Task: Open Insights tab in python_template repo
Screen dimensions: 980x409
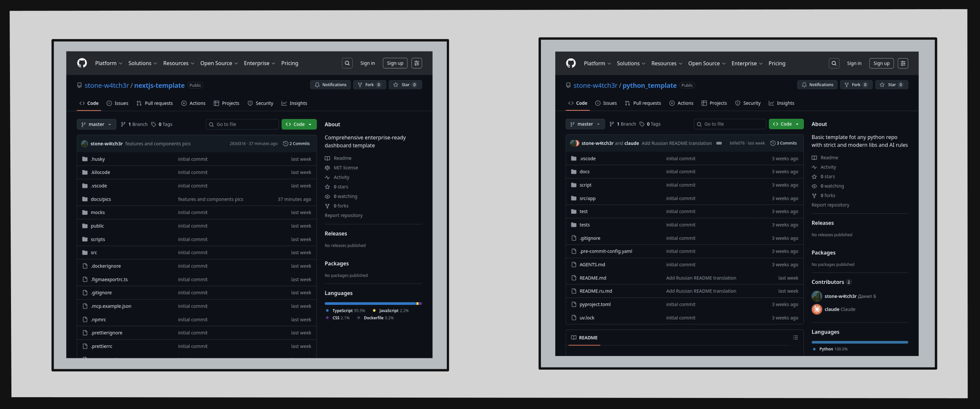Action: pyautogui.click(x=781, y=103)
